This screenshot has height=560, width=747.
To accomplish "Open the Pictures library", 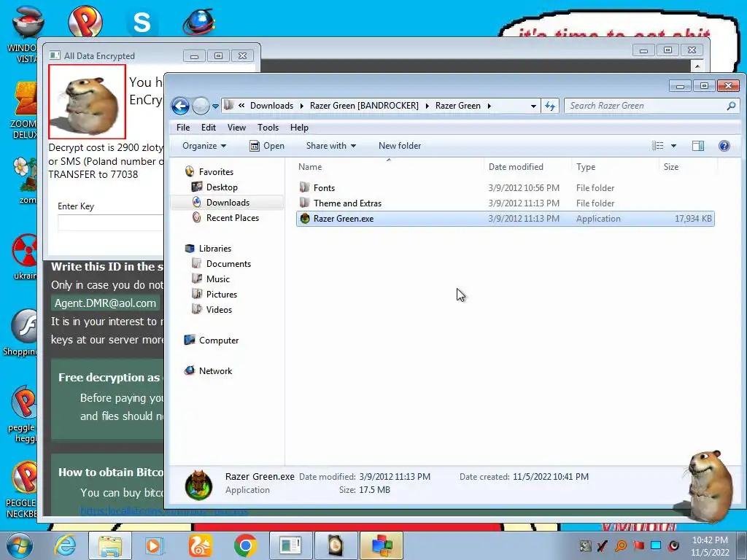I will point(214,294).
